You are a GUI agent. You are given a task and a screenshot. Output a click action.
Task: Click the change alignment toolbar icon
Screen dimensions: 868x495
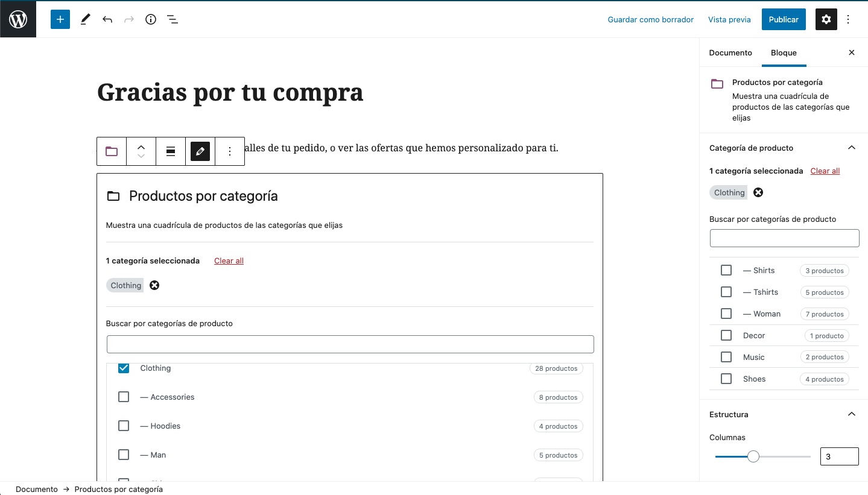(x=171, y=151)
